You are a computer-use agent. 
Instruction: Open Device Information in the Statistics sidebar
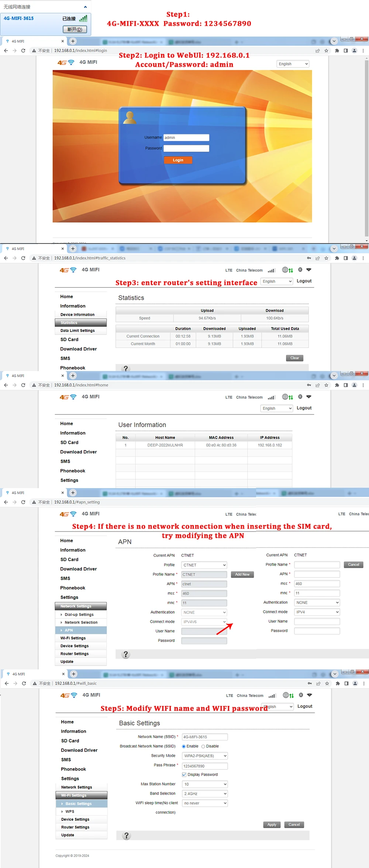tap(77, 315)
